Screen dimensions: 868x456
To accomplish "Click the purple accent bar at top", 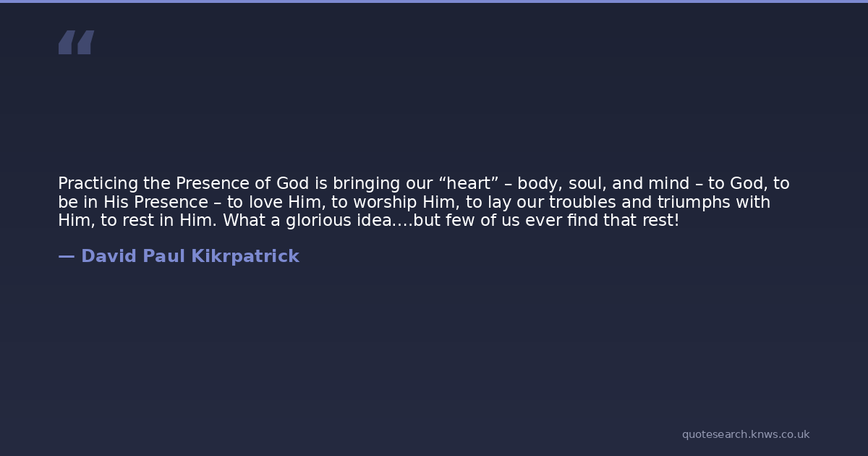I will (434, 1).
